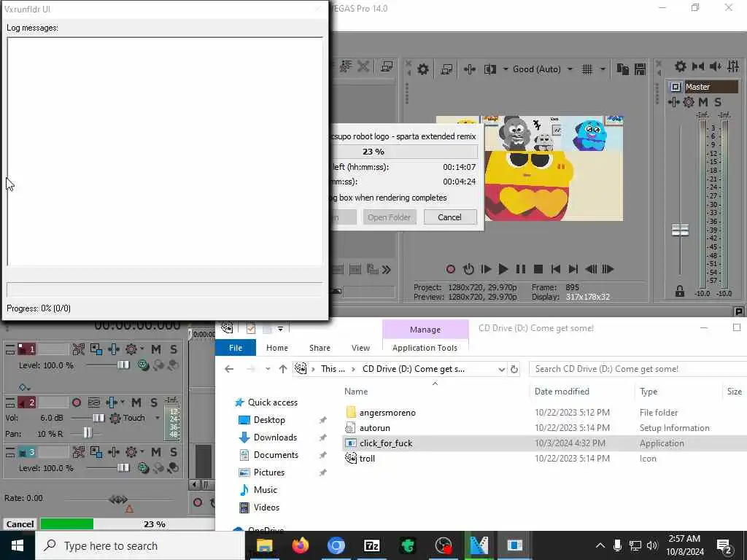Adjust audio track 2 Pan slider
This screenshot has width=747, height=560.
[88, 433]
